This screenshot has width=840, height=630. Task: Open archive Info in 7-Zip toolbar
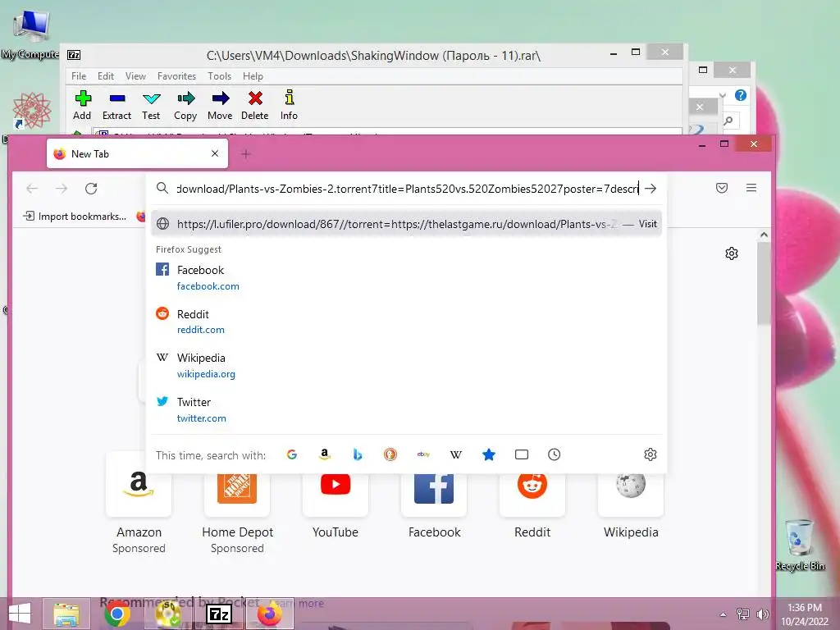pos(289,105)
